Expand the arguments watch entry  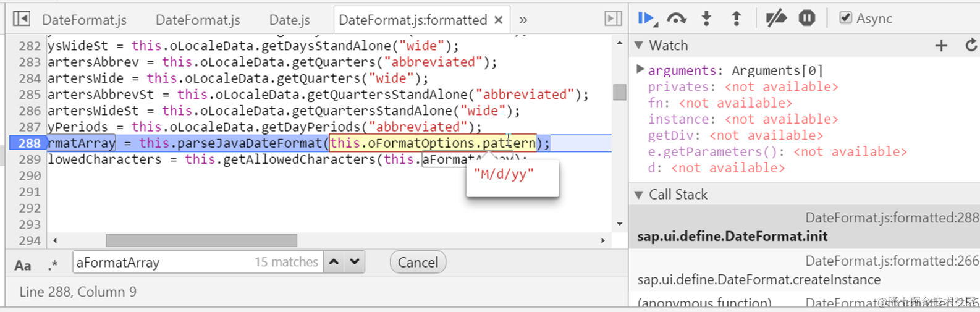click(640, 69)
